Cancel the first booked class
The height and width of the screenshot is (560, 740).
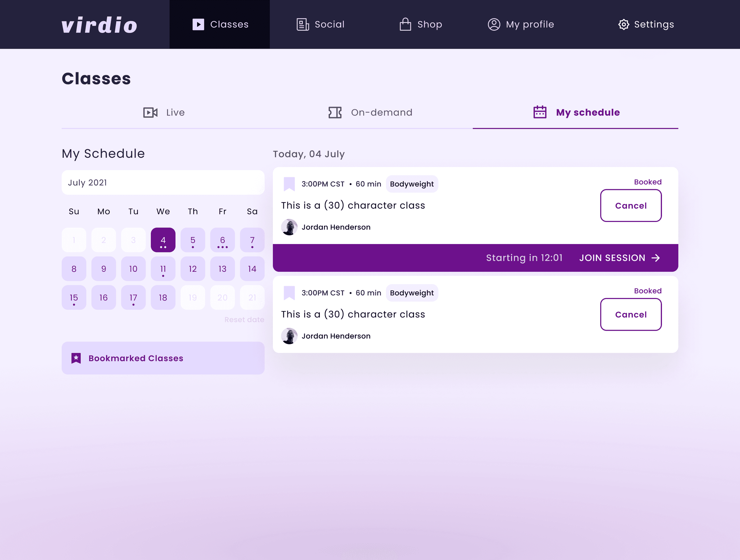coord(631,206)
